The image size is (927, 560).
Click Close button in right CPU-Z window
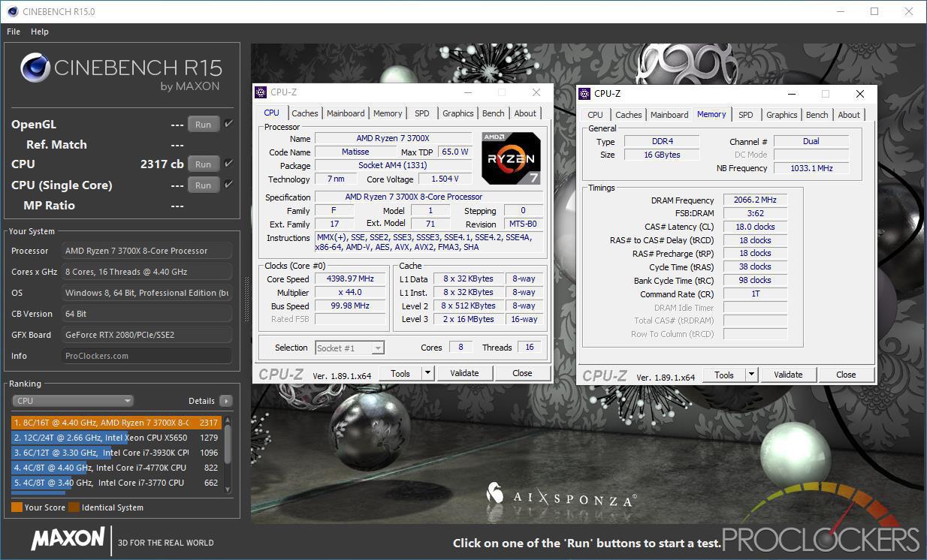pos(846,375)
